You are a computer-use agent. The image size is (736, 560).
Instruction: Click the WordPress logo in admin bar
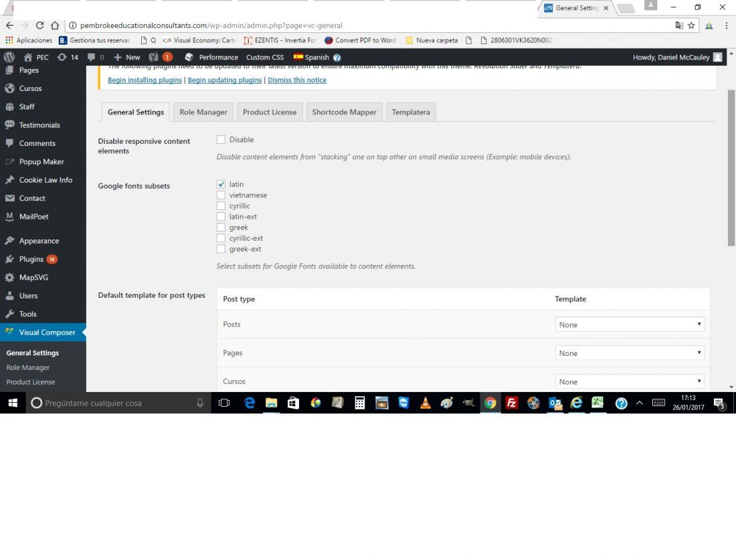tap(9, 58)
